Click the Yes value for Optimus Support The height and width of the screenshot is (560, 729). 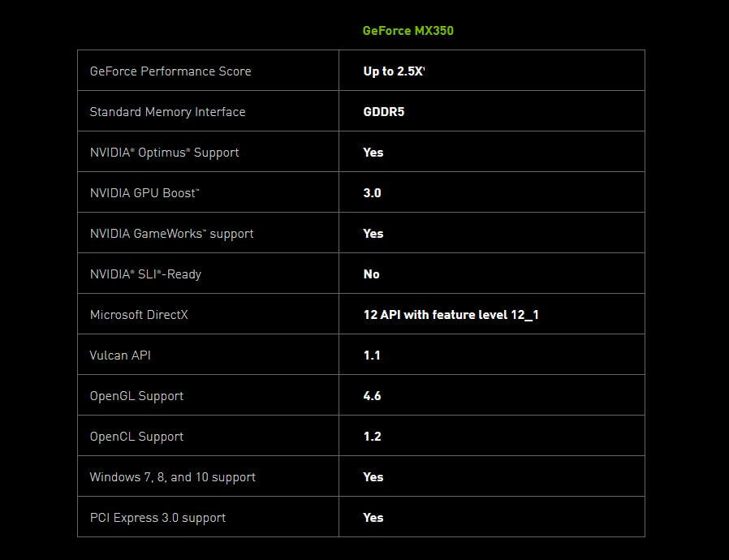(373, 153)
